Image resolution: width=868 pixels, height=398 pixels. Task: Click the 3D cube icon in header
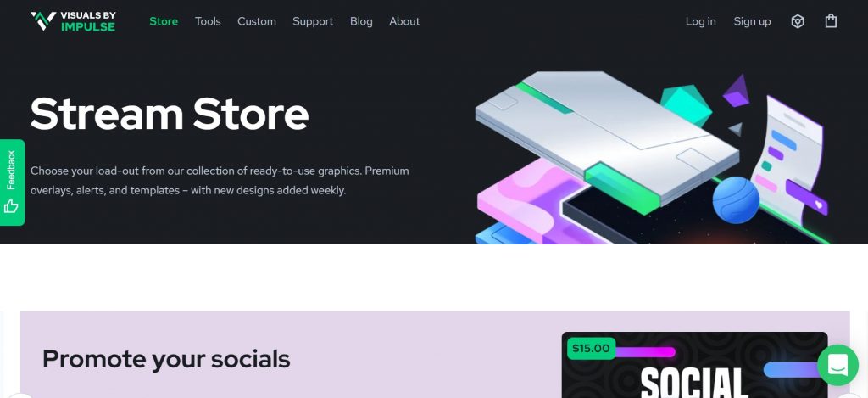(x=797, y=21)
